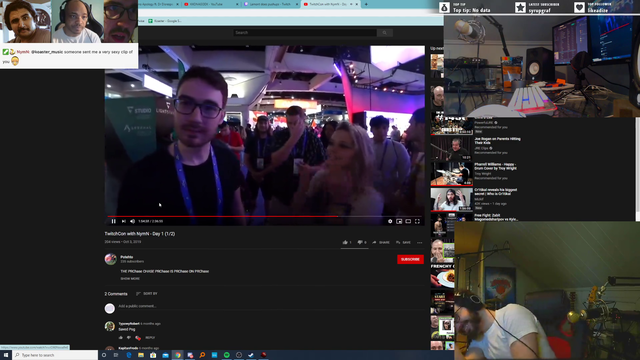Close the TwitchCon with NymN tab
The image size is (640, 360).
tap(357, 4)
